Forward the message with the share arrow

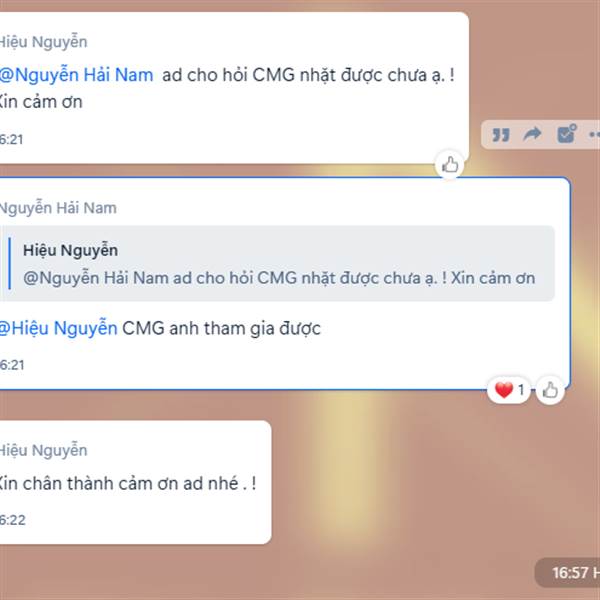(x=532, y=134)
